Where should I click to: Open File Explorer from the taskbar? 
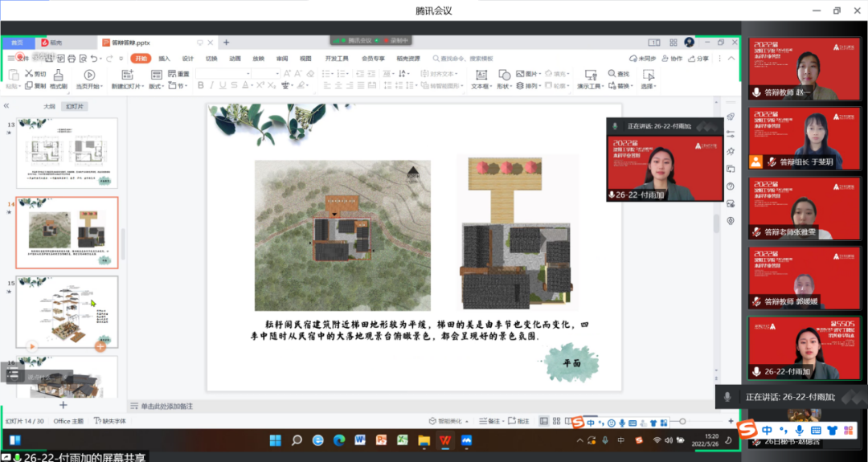(x=424, y=440)
